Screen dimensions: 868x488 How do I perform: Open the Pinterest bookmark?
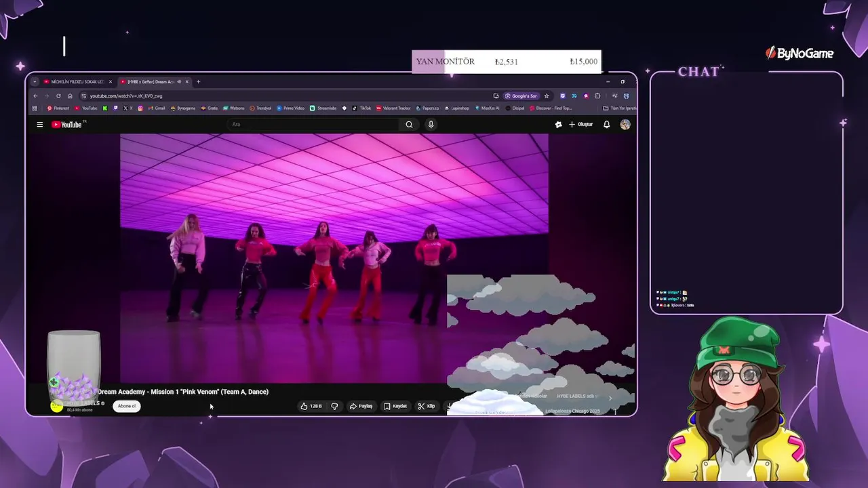click(59, 108)
